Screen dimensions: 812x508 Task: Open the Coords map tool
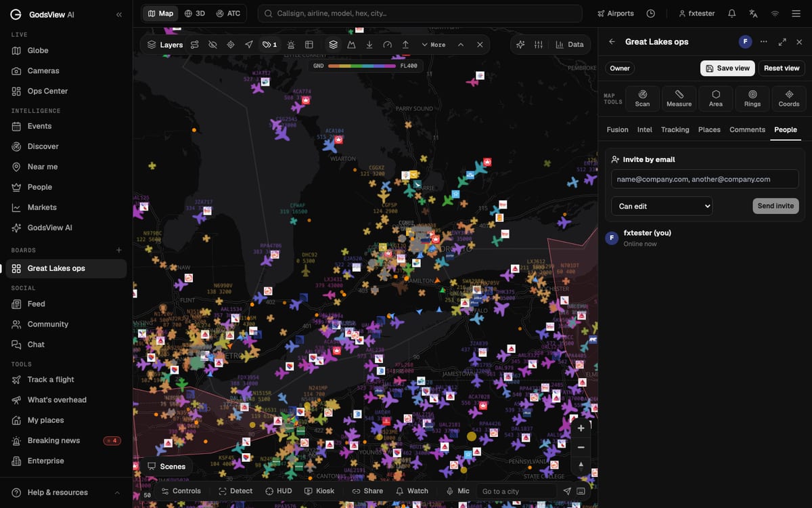(789, 98)
